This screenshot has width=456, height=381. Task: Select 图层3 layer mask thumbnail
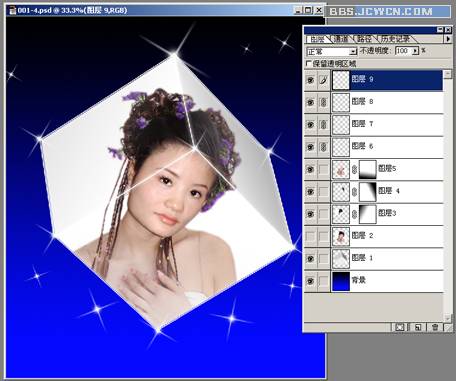pyautogui.click(x=368, y=214)
